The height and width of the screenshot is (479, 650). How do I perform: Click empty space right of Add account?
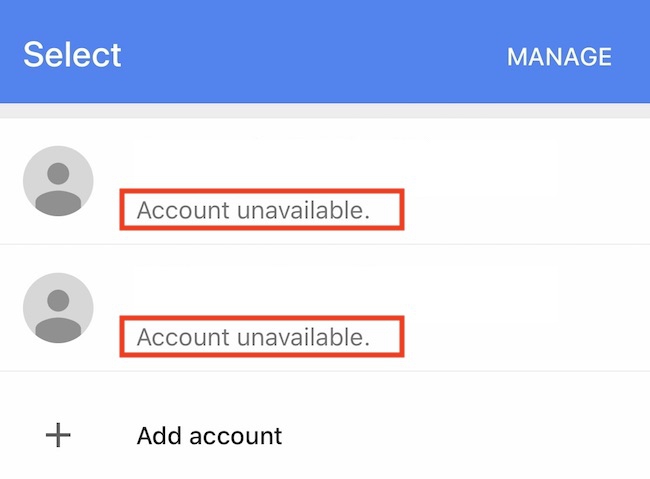(464, 435)
